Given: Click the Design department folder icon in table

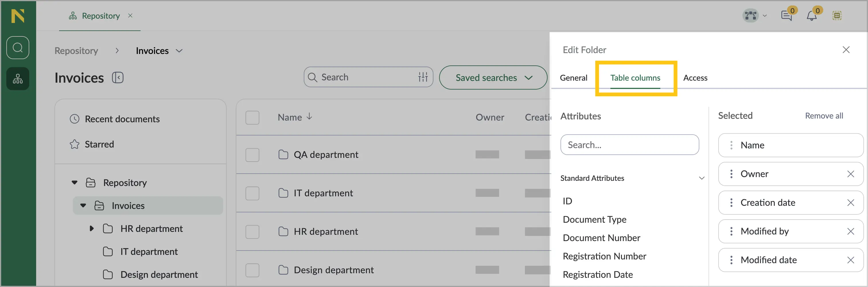Looking at the screenshot, I should (x=283, y=270).
